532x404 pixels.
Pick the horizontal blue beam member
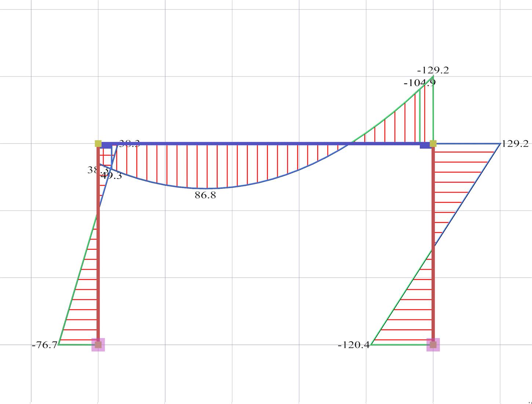pos(257,144)
